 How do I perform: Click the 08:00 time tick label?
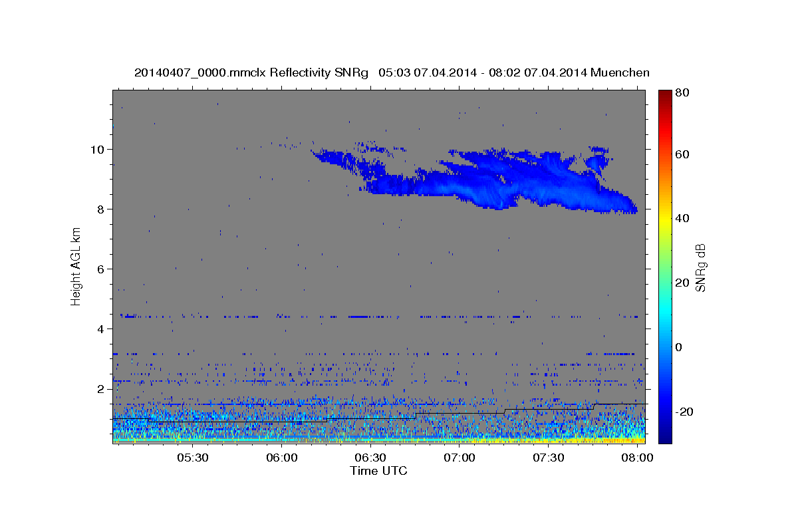pyautogui.click(x=637, y=458)
